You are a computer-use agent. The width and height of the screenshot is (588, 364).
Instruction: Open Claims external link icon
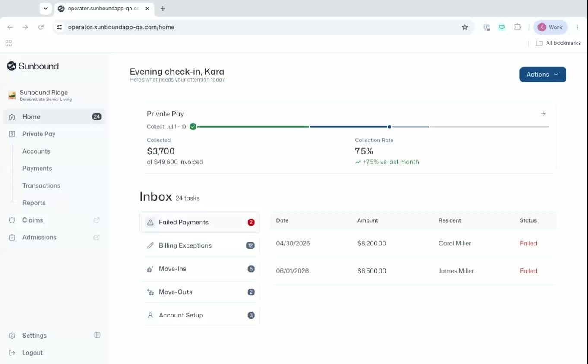pos(97,220)
